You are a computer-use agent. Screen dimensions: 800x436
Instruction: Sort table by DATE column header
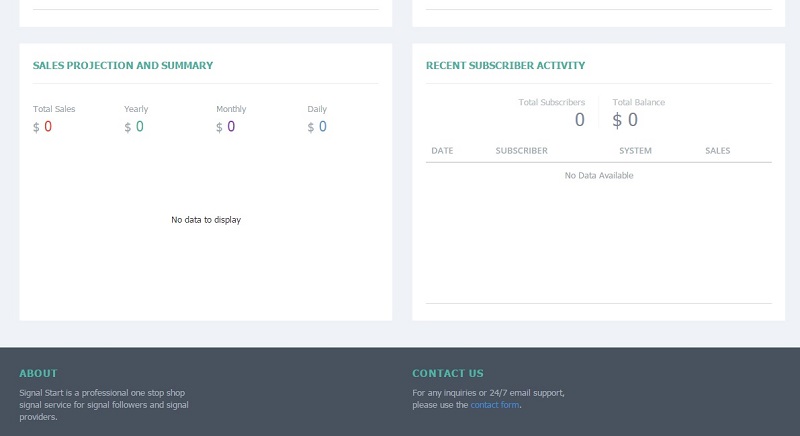click(442, 151)
